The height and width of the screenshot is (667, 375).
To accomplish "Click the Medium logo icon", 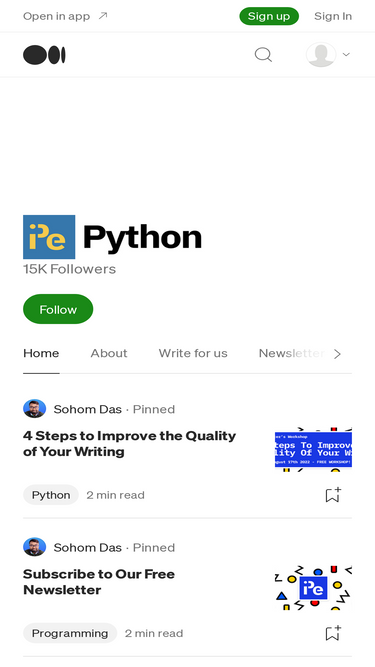I will coord(44,55).
